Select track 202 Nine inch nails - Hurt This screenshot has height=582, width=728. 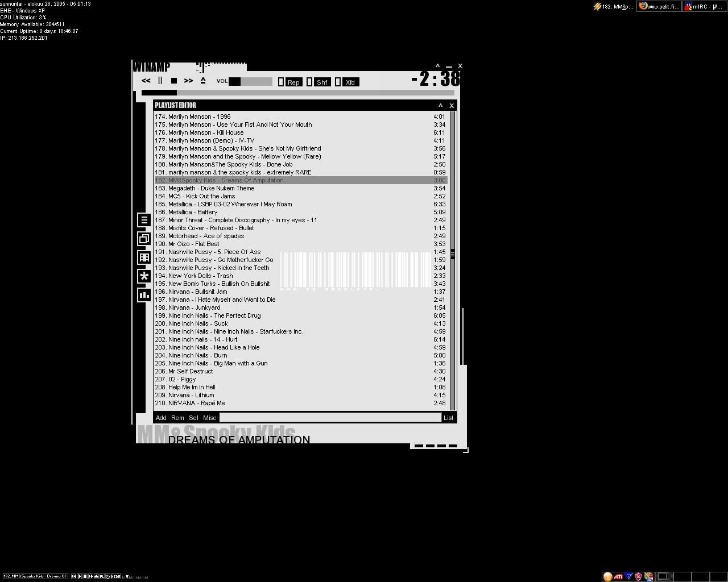pyautogui.click(x=301, y=339)
